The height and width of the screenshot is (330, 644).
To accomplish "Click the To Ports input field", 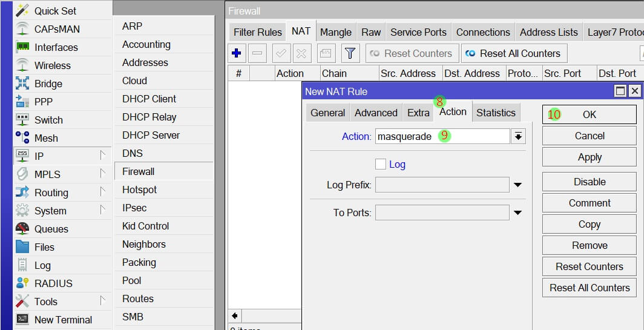I will 442,213.
